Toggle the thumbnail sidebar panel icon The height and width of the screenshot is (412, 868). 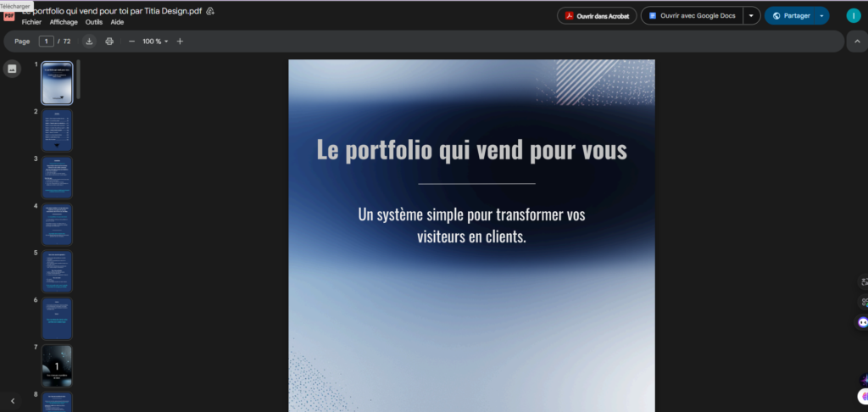12,70
